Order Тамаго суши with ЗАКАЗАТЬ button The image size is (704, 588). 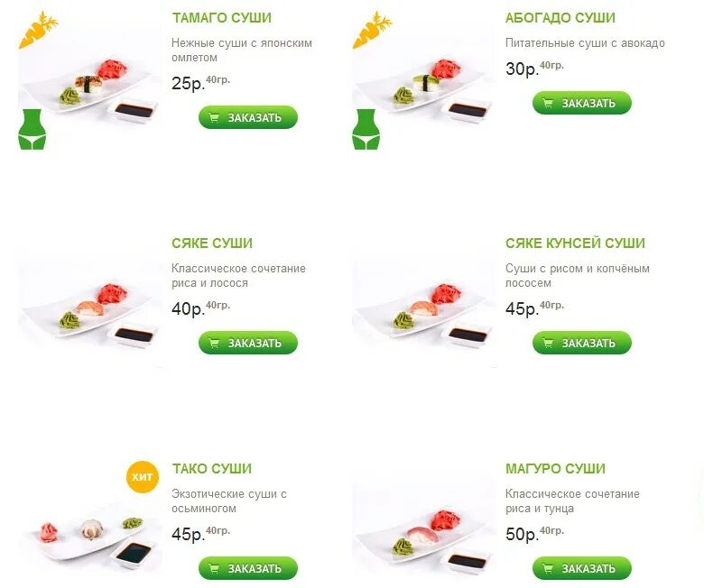(248, 117)
